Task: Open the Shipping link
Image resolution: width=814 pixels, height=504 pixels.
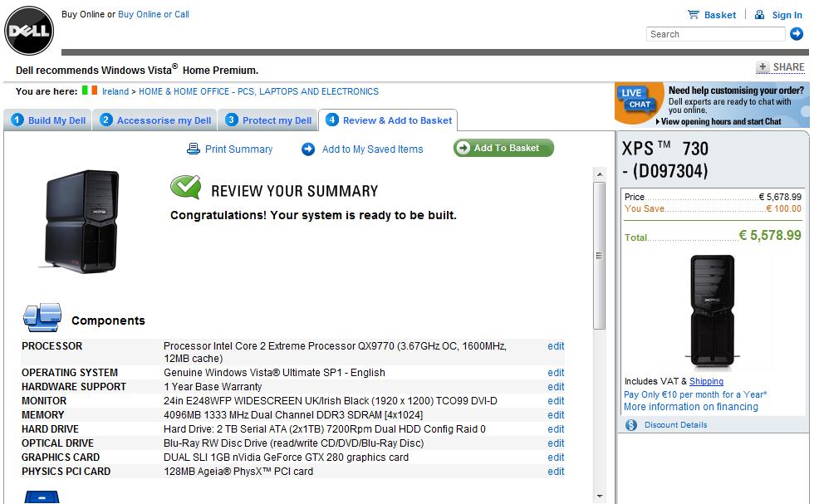Action: [706, 381]
